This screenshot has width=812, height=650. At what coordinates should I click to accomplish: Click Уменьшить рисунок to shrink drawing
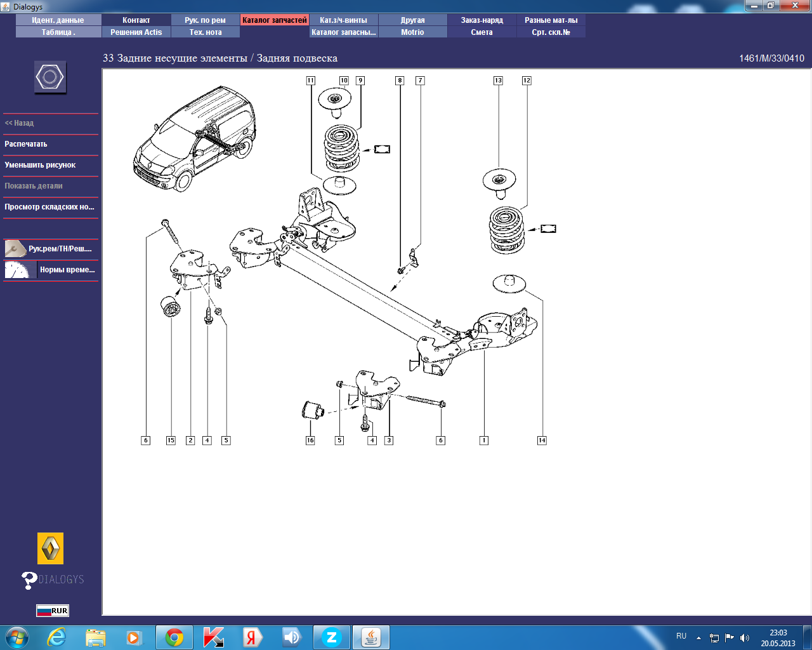click(51, 165)
